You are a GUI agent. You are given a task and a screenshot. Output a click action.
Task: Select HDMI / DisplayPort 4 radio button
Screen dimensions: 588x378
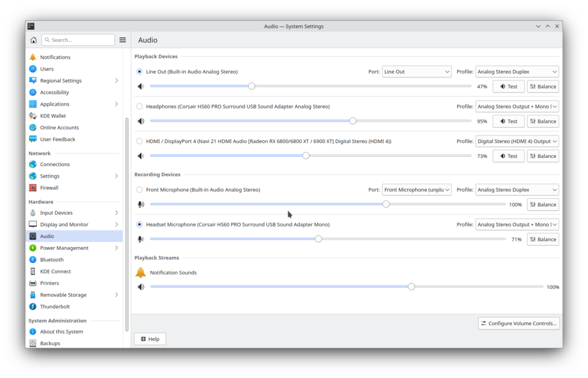tap(140, 141)
